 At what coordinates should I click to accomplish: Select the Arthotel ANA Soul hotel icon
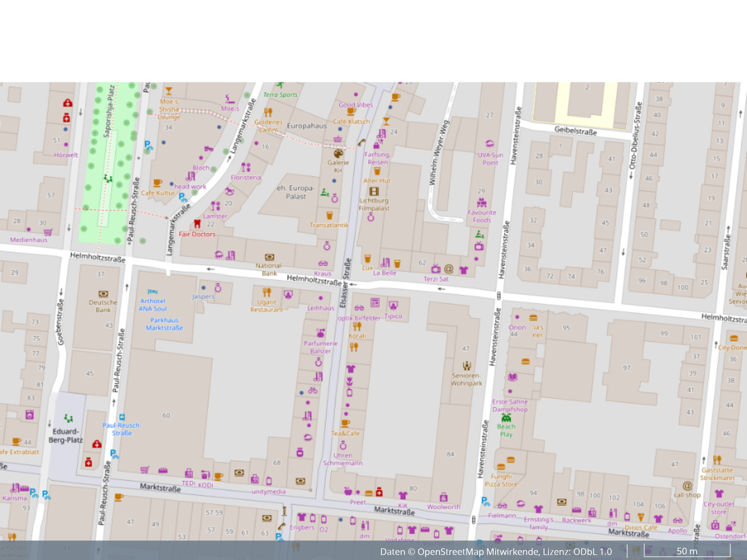coord(153,292)
